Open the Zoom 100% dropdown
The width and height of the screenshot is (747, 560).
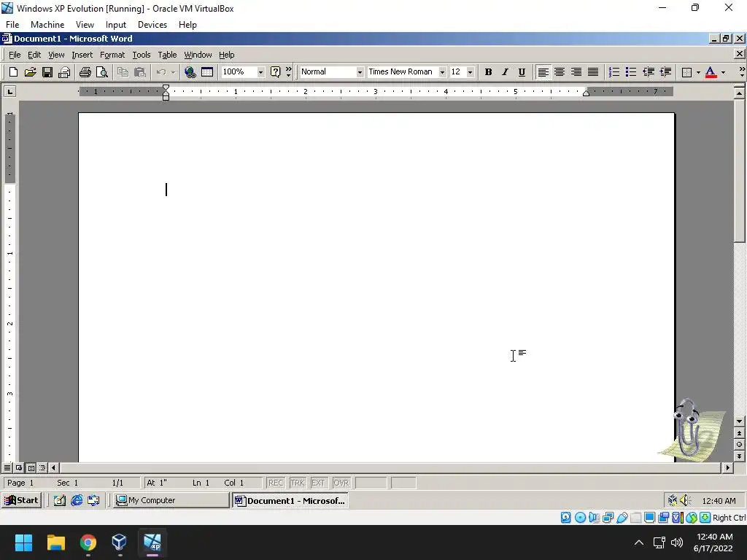(x=260, y=72)
